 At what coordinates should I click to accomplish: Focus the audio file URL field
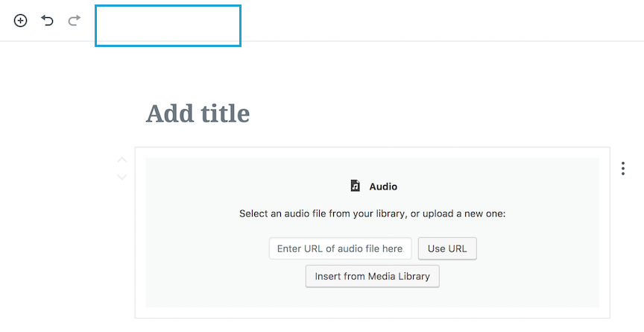340,248
